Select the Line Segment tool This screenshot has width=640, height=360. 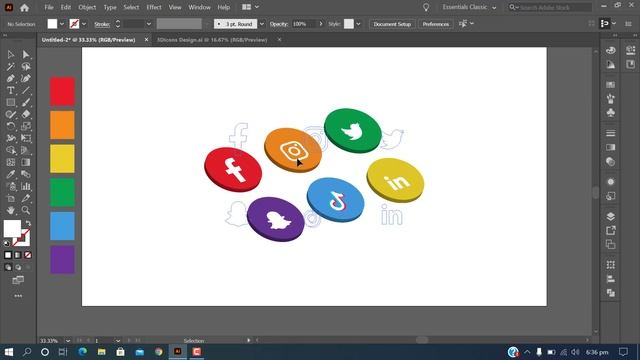coord(26,90)
